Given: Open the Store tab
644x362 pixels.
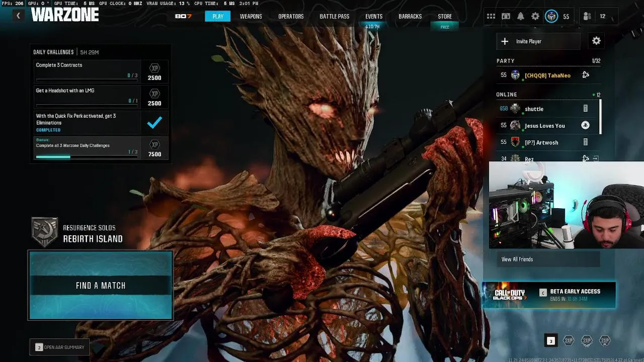Looking at the screenshot, I should pyautogui.click(x=445, y=16).
